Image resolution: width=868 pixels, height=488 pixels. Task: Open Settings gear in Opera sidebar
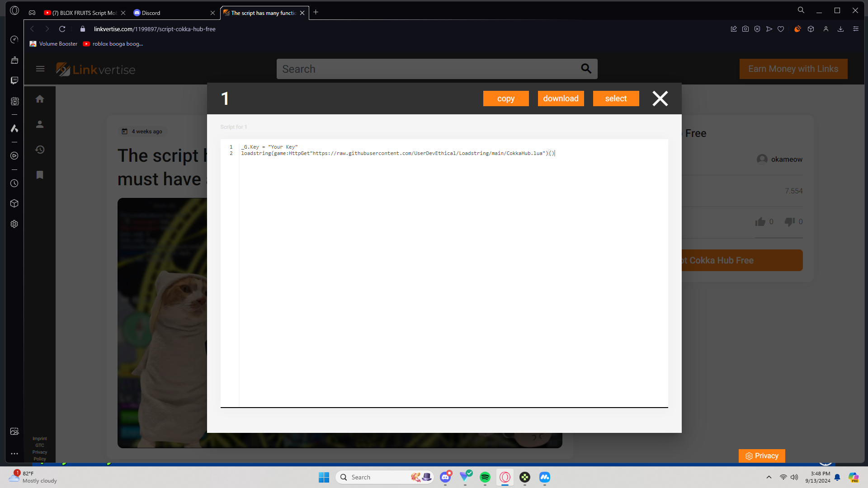coord(14,224)
